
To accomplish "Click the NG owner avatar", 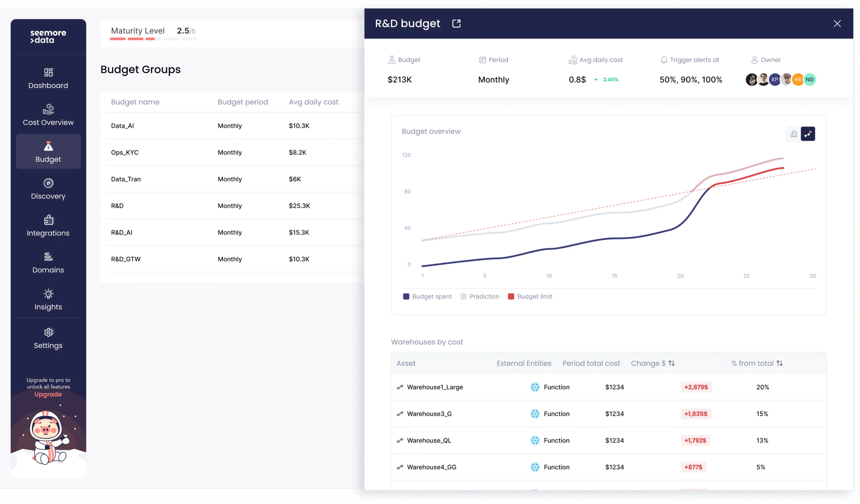I will click(x=810, y=80).
